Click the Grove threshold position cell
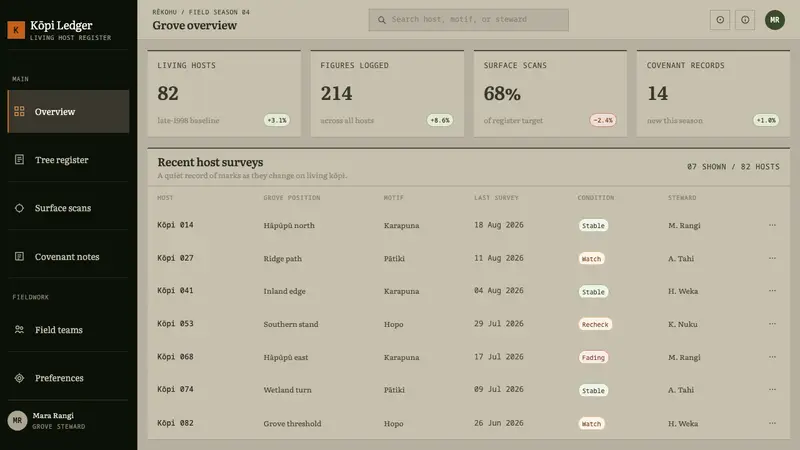The width and height of the screenshot is (800, 450). [x=292, y=423]
